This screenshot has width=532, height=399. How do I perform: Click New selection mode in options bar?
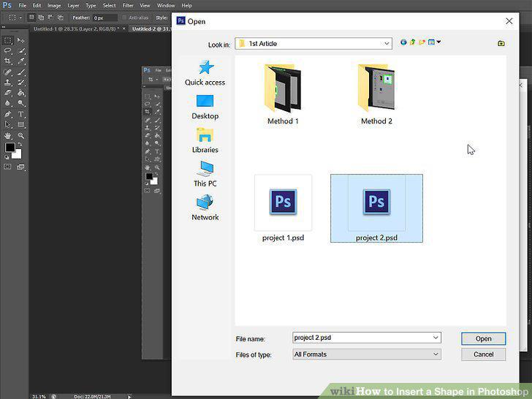point(31,18)
